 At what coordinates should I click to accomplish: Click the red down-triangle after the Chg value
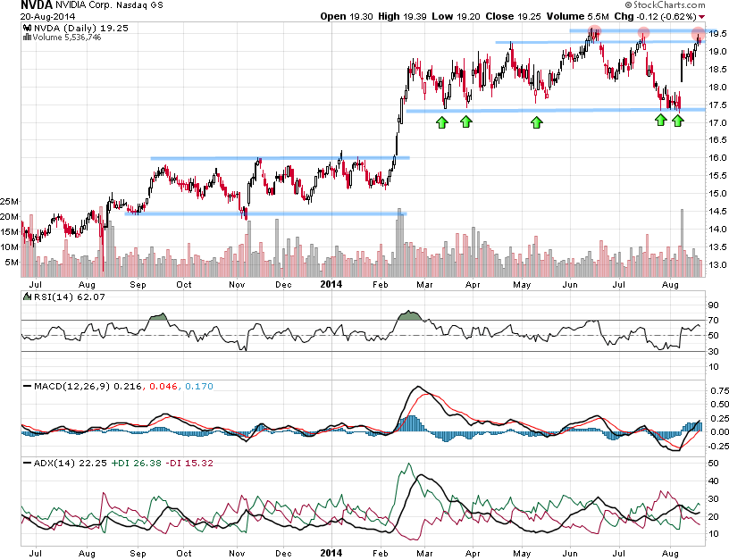(701, 17)
